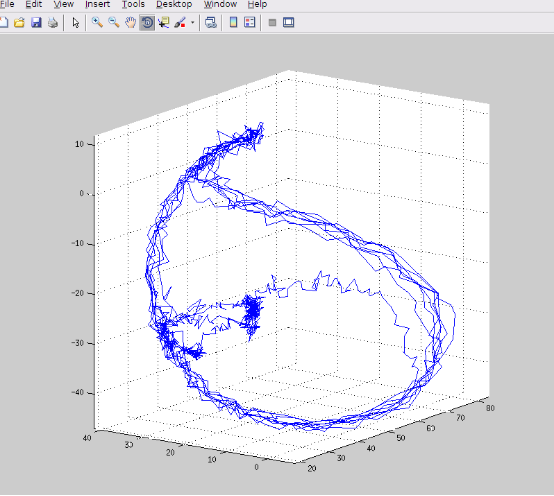Activate the Zoom Out magnifier tool
This screenshot has width=554, height=496.
click(114, 23)
